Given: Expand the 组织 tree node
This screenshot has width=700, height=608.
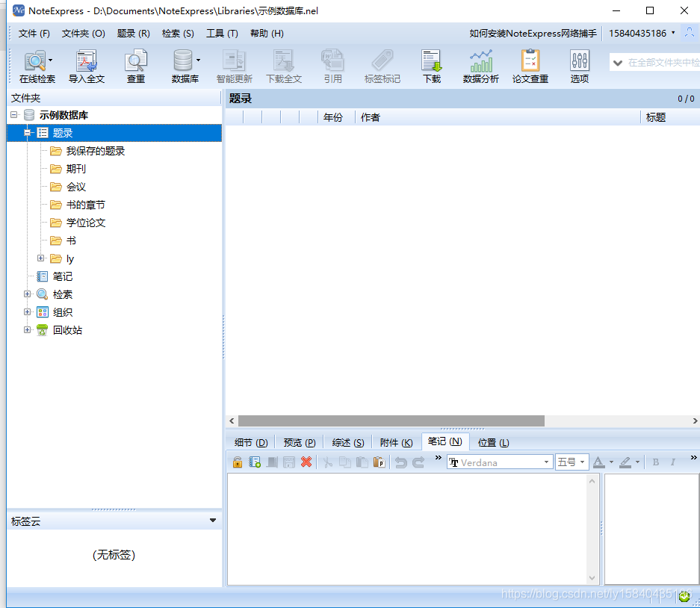Looking at the screenshot, I should click(x=27, y=311).
